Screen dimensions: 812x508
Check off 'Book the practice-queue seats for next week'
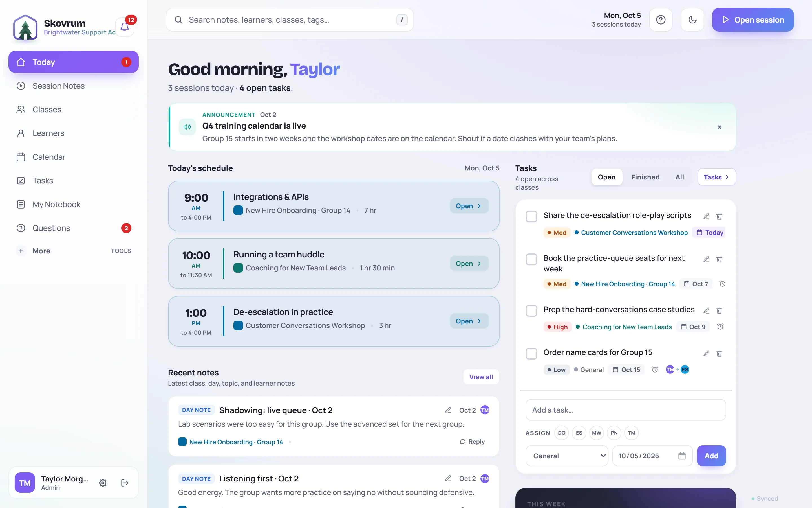click(x=531, y=259)
